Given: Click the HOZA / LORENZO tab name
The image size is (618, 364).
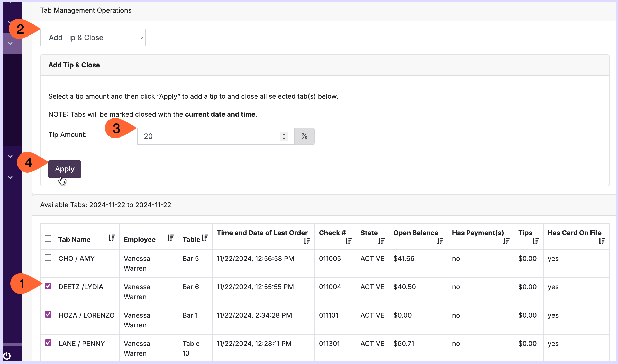Looking at the screenshot, I should (x=86, y=315).
